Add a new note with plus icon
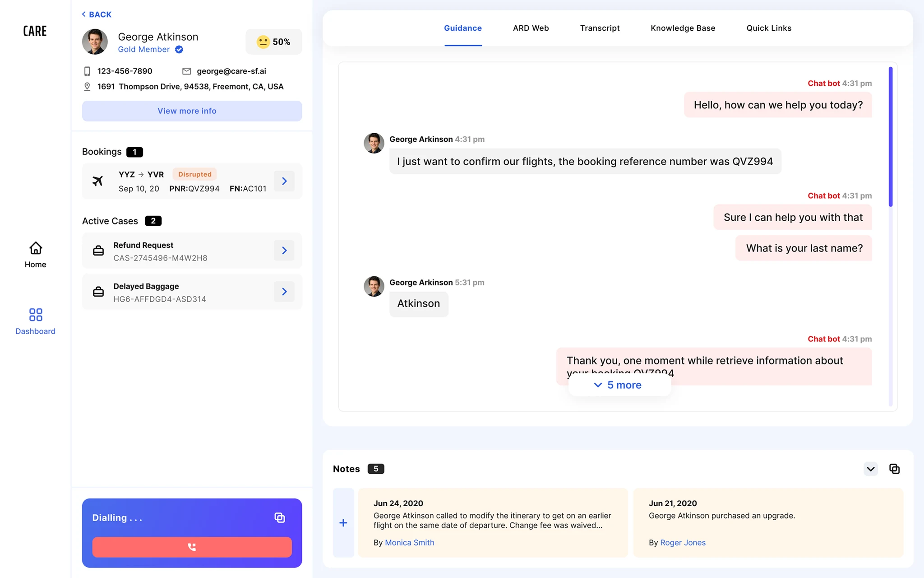The width and height of the screenshot is (924, 578). tap(343, 522)
